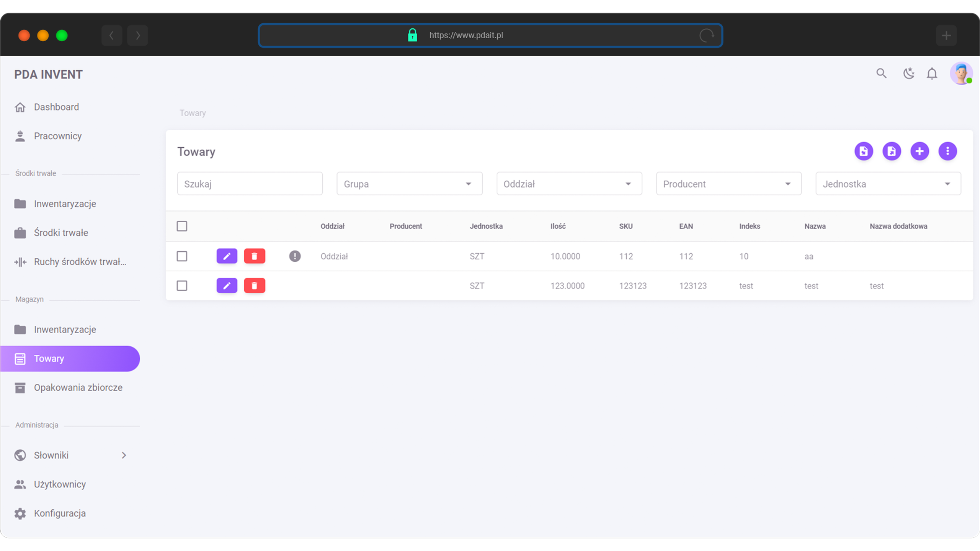The width and height of the screenshot is (980, 551).
Task: Go to Dashboard in sidebar
Action: [56, 107]
